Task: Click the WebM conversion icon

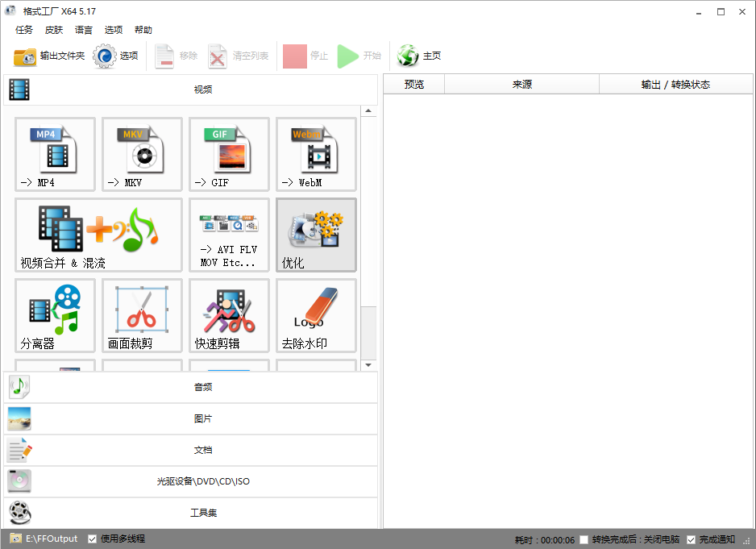Action: pyautogui.click(x=316, y=154)
